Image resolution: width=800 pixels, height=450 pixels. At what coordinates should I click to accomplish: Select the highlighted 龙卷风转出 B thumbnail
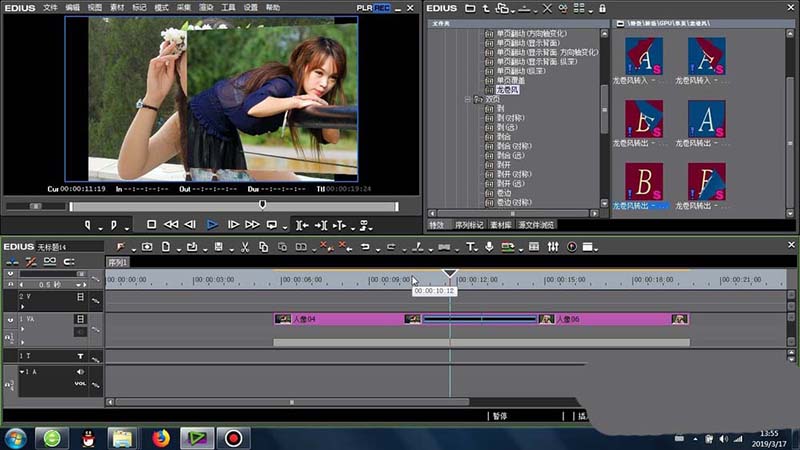click(x=644, y=182)
